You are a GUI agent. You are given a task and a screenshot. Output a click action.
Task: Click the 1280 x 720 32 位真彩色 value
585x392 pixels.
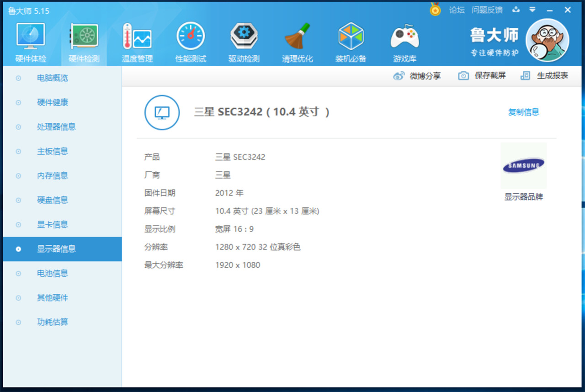point(258,247)
